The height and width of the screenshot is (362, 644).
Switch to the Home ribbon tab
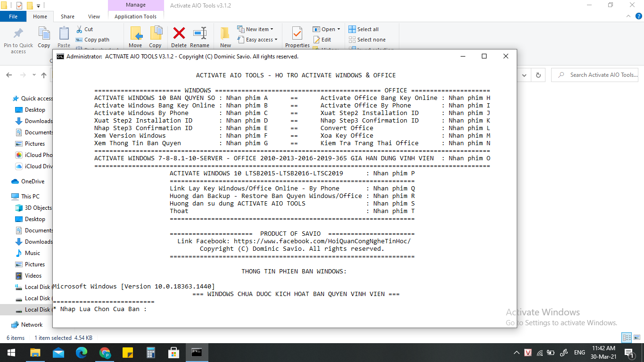point(40,16)
